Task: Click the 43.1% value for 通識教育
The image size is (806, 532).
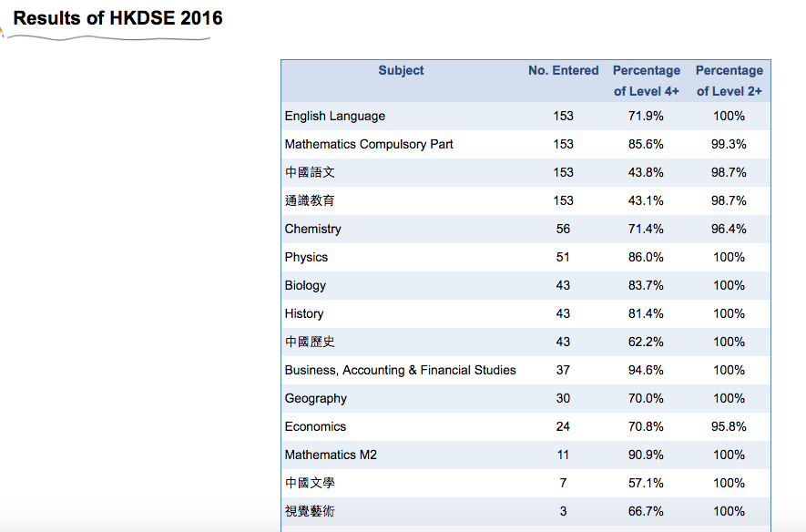Action: (x=646, y=201)
